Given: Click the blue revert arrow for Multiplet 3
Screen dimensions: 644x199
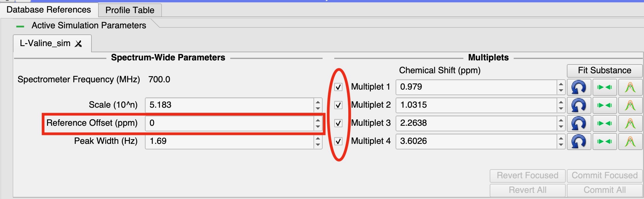Looking at the screenshot, I should tap(579, 123).
